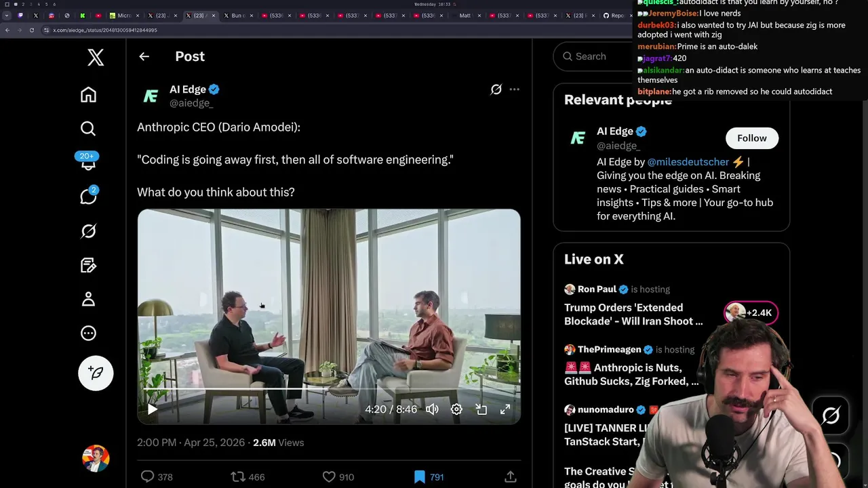Click Grok explain icon on post header
This screenshot has width=868, height=488.
click(x=496, y=89)
